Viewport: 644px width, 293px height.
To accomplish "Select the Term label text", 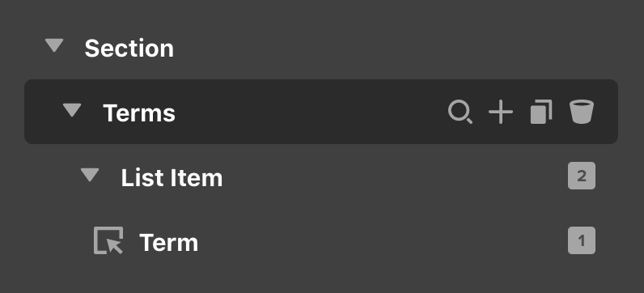I will [x=169, y=243].
